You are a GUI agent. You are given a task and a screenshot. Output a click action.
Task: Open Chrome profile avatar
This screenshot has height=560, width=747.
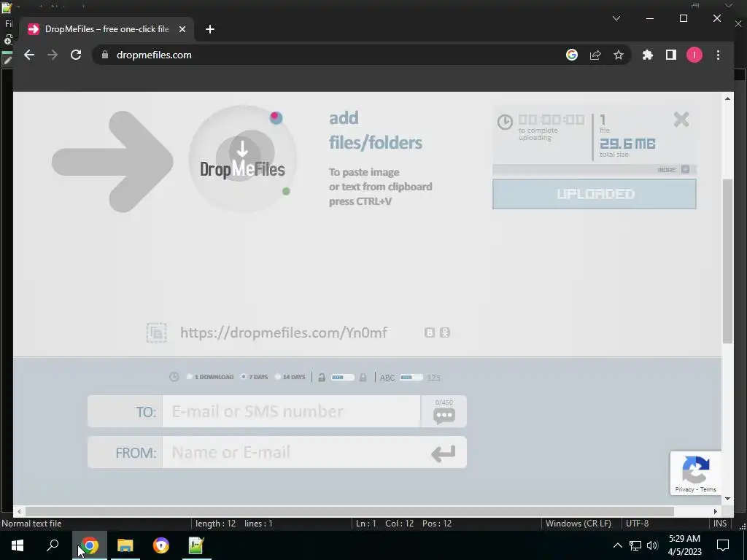point(694,55)
